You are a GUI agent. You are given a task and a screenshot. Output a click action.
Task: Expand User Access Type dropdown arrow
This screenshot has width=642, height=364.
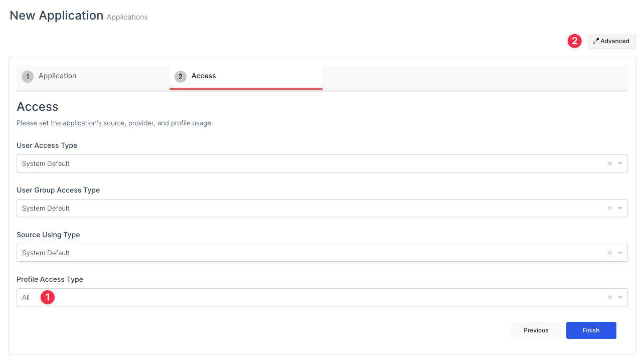[620, 163]
